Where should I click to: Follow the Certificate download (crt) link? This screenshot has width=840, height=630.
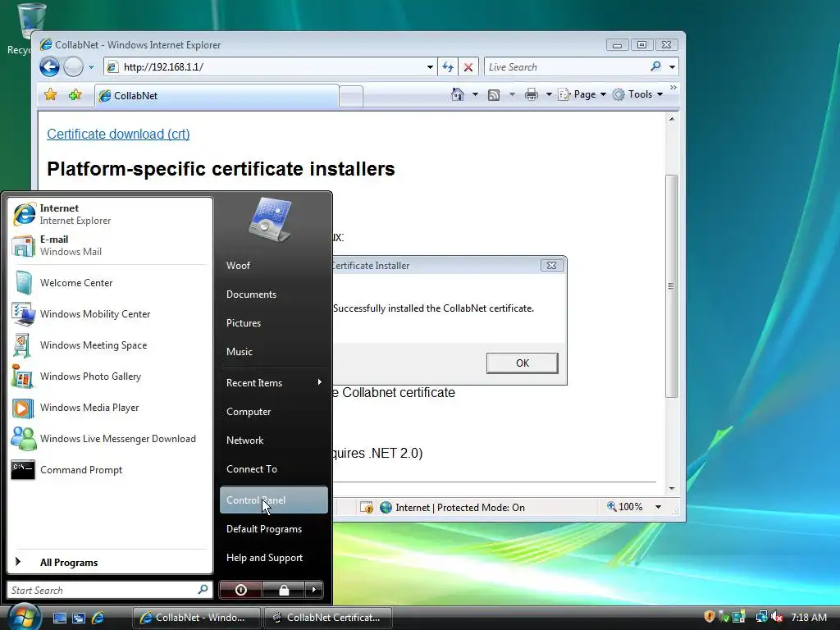point(118,134)
